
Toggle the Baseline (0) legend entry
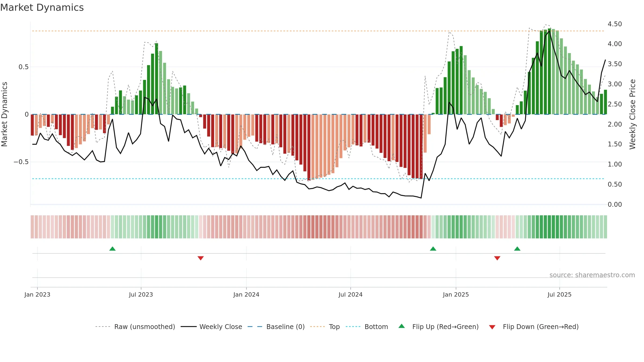tap(276, 327)
